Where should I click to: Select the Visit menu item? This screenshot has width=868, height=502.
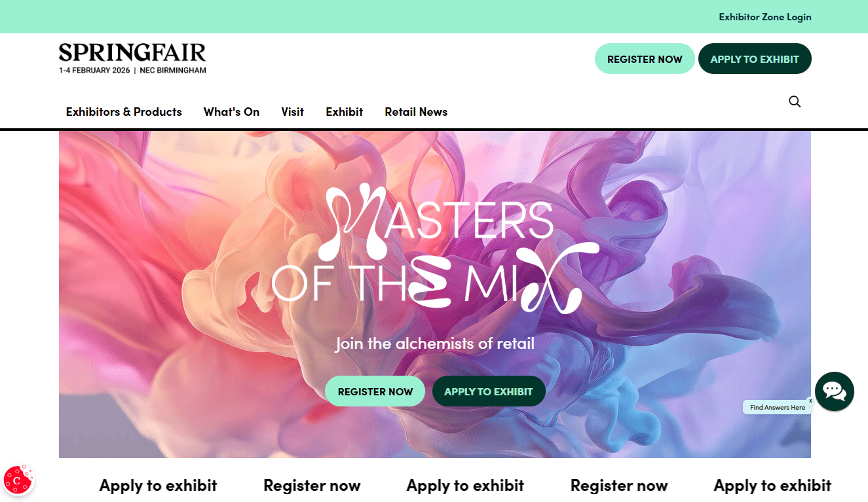[292, 112]
